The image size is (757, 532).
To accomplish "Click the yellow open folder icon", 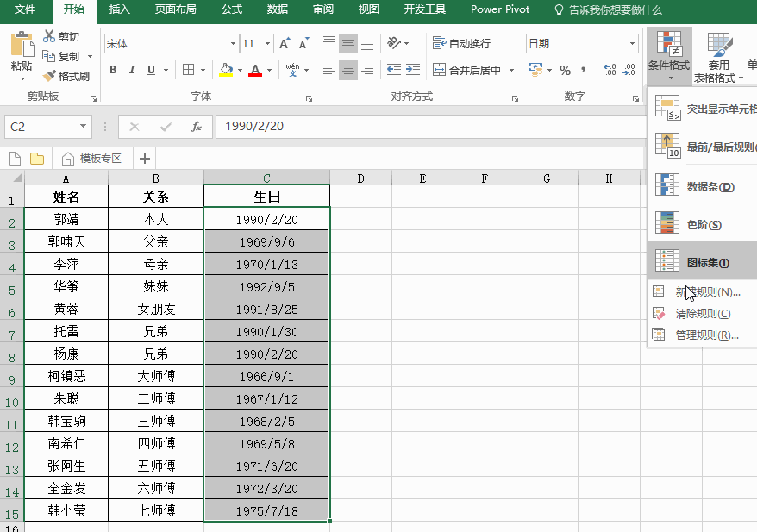I will tap(37, 159).
